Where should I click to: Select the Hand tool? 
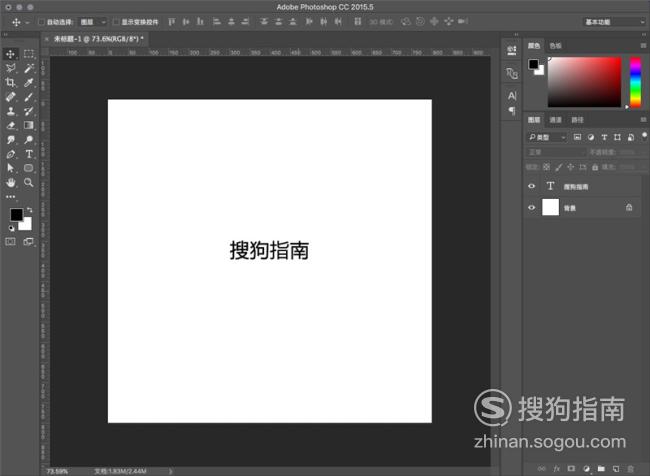(x=10, y=182)
